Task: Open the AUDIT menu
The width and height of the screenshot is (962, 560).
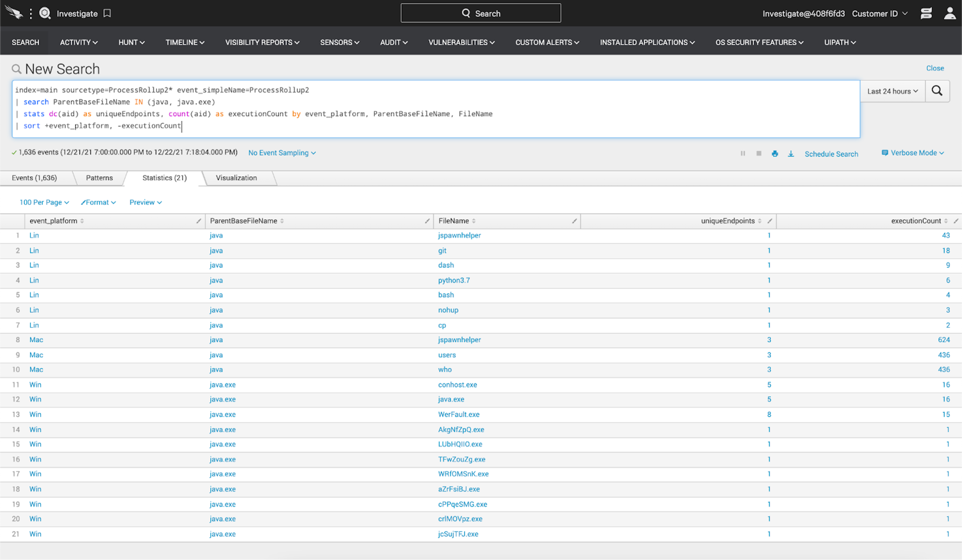Action: (x=394, y=42)
